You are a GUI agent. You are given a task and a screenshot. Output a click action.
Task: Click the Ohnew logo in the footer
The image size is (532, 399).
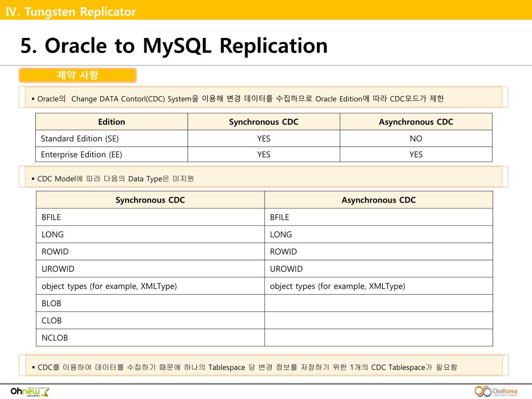[30, 392]
